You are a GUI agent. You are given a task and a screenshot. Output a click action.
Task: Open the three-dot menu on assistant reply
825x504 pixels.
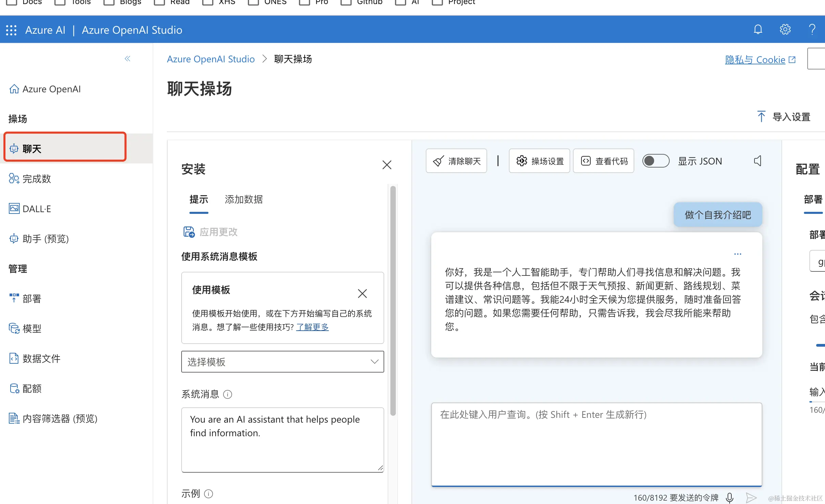click(738, 254)
